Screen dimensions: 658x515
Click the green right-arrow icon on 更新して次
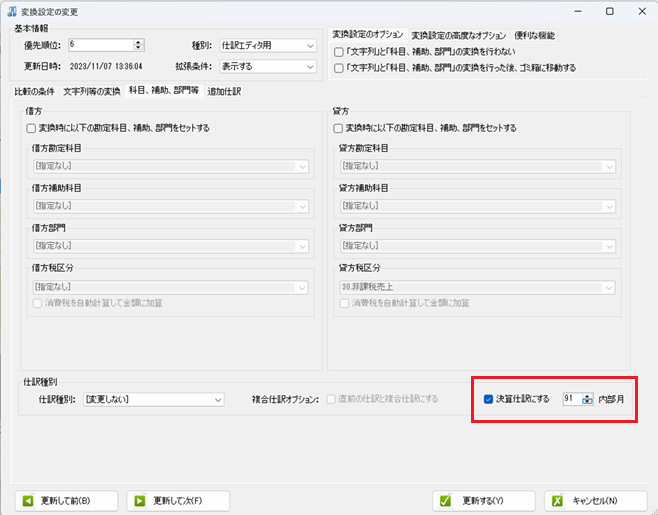(x=141, y=500)
